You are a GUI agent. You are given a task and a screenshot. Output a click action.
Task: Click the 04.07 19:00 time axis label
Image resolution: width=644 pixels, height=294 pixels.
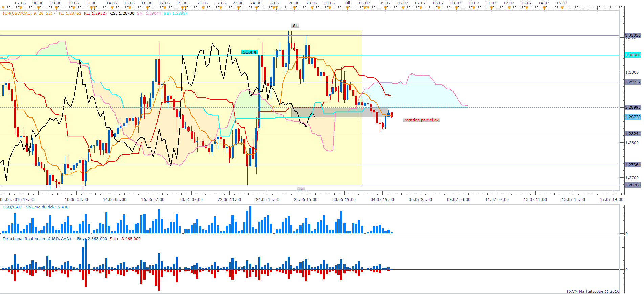[382, 199]
